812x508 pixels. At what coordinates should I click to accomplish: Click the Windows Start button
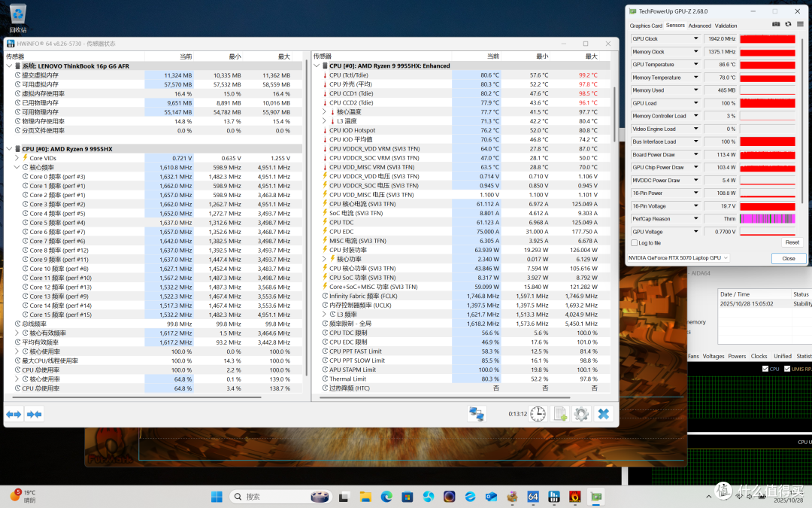(217, 497)
